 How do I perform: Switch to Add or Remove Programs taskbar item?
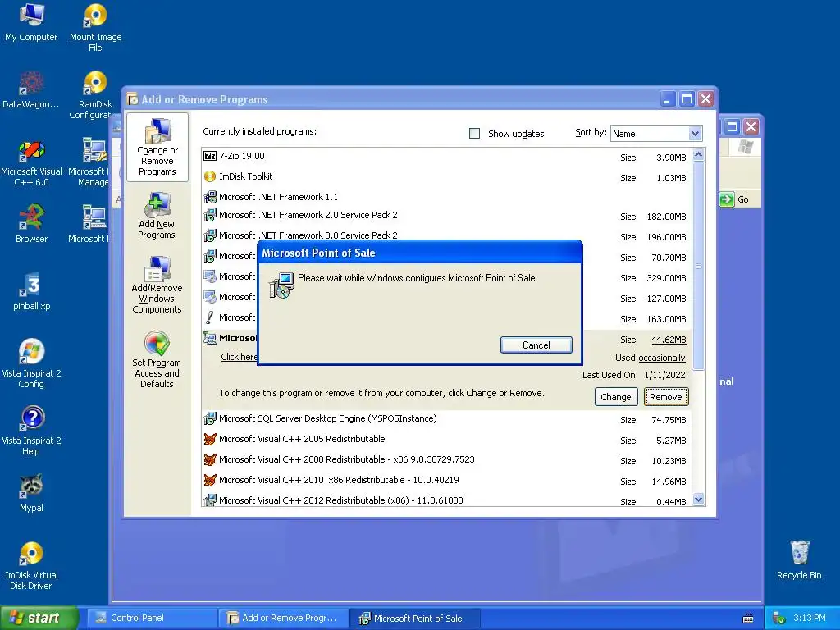pyautogui.click(x=284, y=618)
